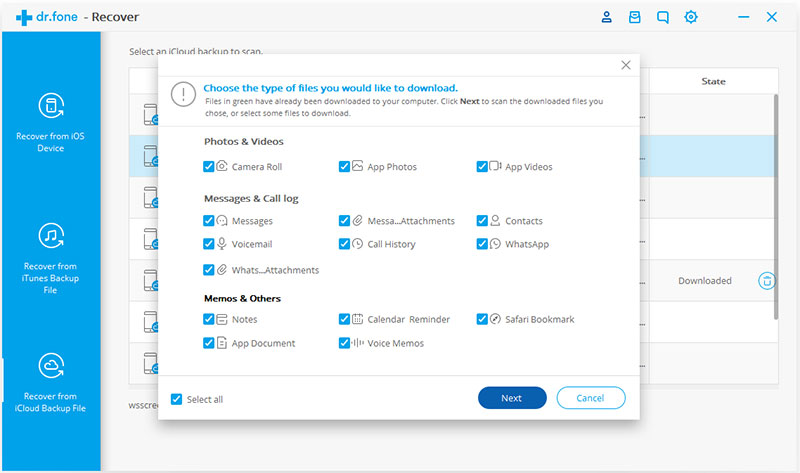Click the Messages bubble icon
This screenshot has height=473, width=800.
221,220
